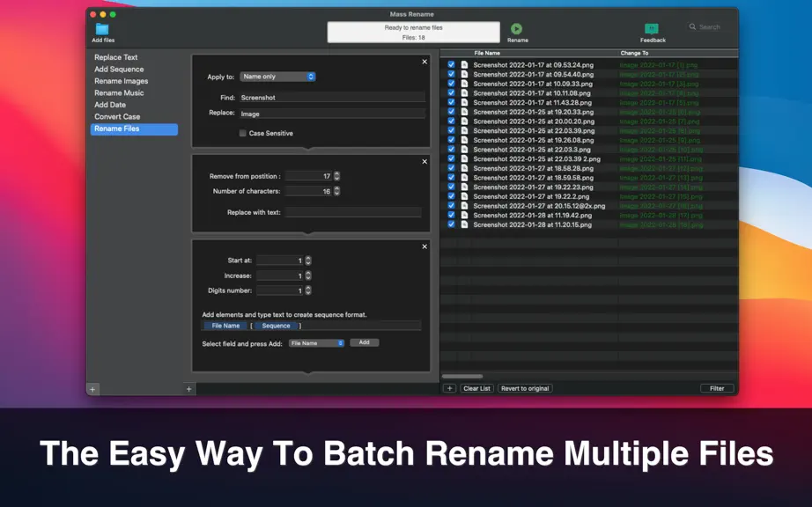The width and height of the screenshot is (812, 507).
Task: Select Replace Text in sidebar
Action: tap(116, 57)
